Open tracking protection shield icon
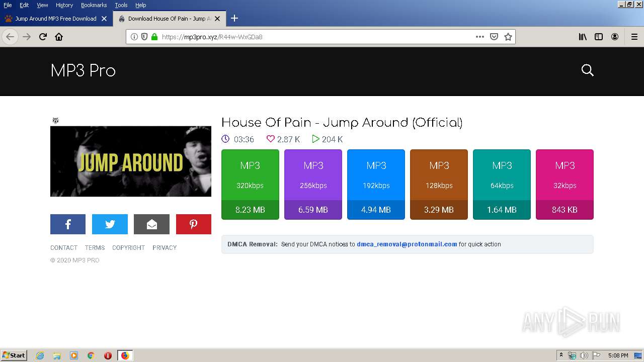The width and height of the screenshot is (644, 362). 144,37
